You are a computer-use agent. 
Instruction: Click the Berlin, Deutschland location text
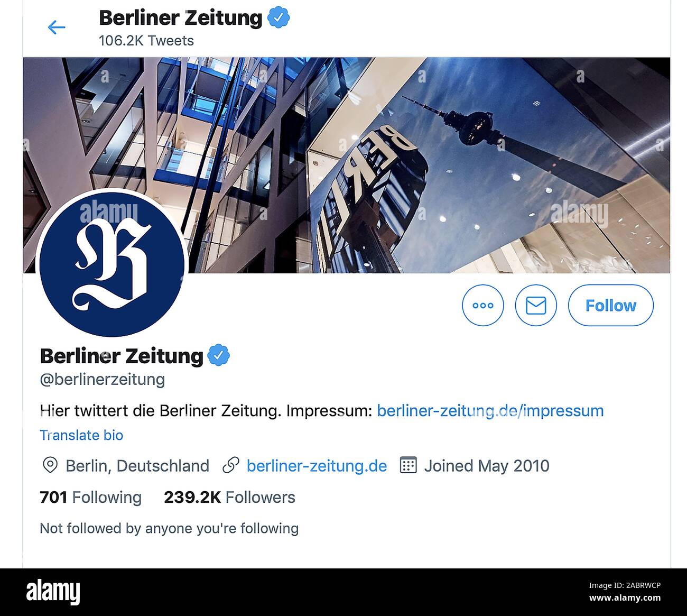[137, 466]
